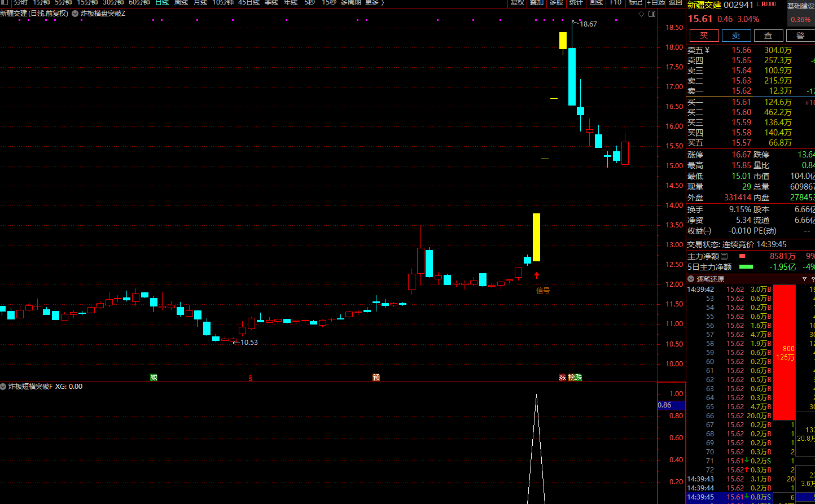Click the red 800 large order bar
This screenshot has width=815, height=504.
click(x=784, y=352)
